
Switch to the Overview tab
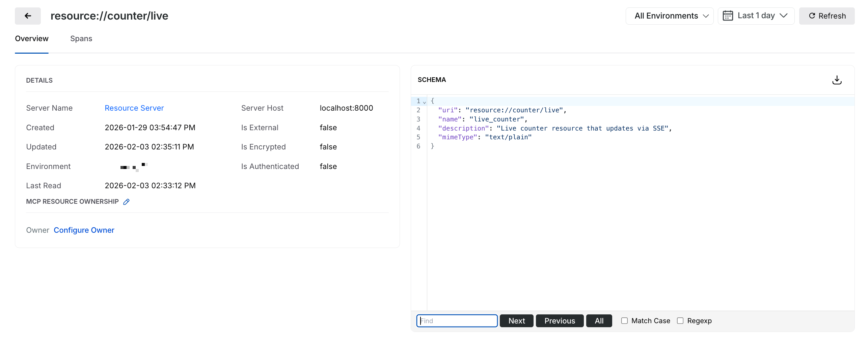click(32, 39)
